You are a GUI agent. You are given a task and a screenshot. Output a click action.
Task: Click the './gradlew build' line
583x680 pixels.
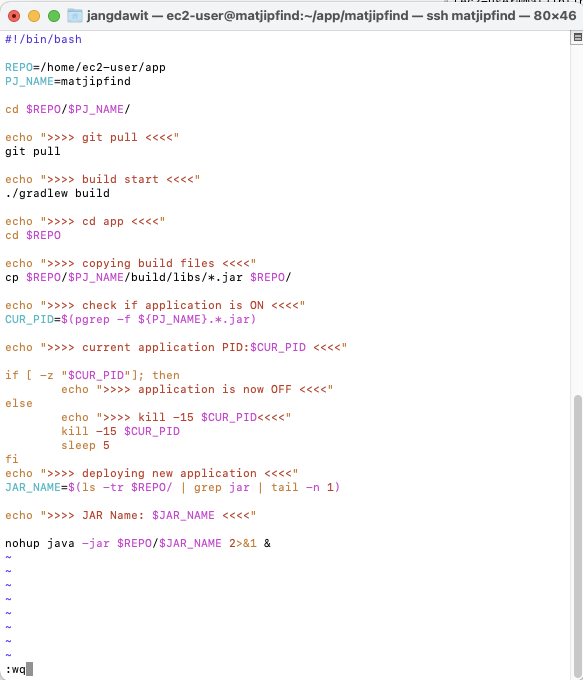(x=57, y=193)
